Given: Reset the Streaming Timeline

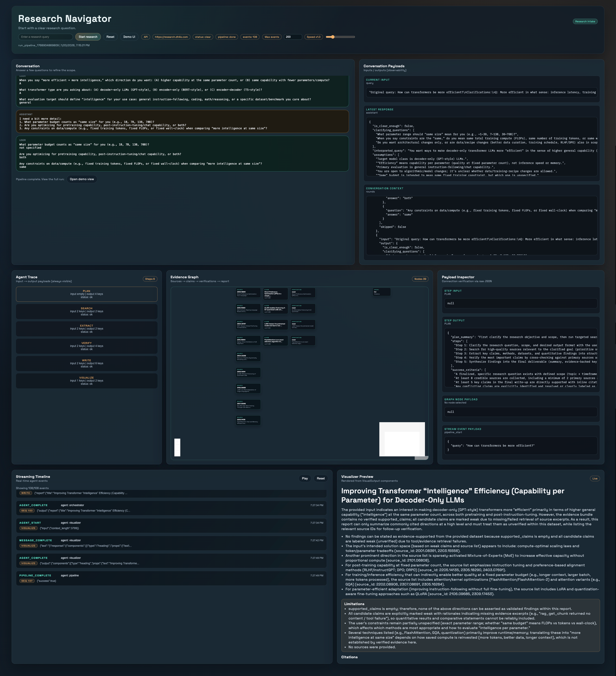Looking at the screenshot, I should [320, 478].
